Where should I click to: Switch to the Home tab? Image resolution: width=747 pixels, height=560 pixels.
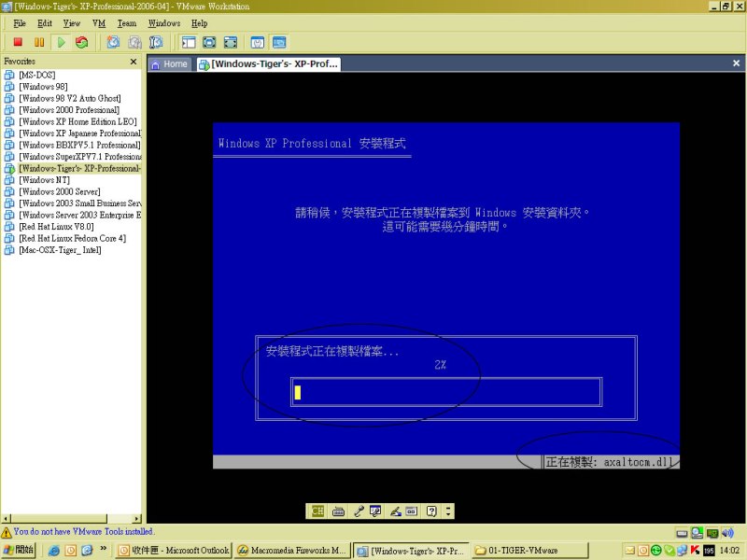click(x=170, y=63)
